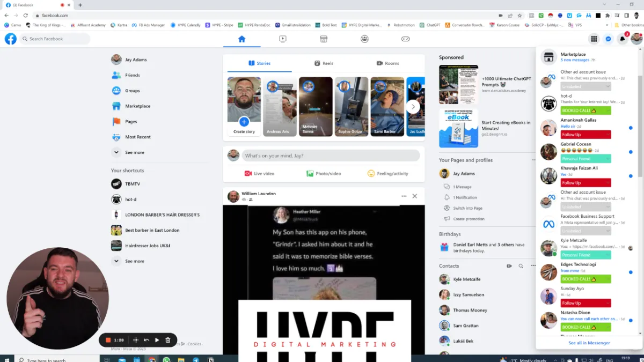Open the Personal Friend dropdown under Gabriel Cocean
The width and height of the screenshot is (644, 362).
pyautogui.click(x=586, y=159)
